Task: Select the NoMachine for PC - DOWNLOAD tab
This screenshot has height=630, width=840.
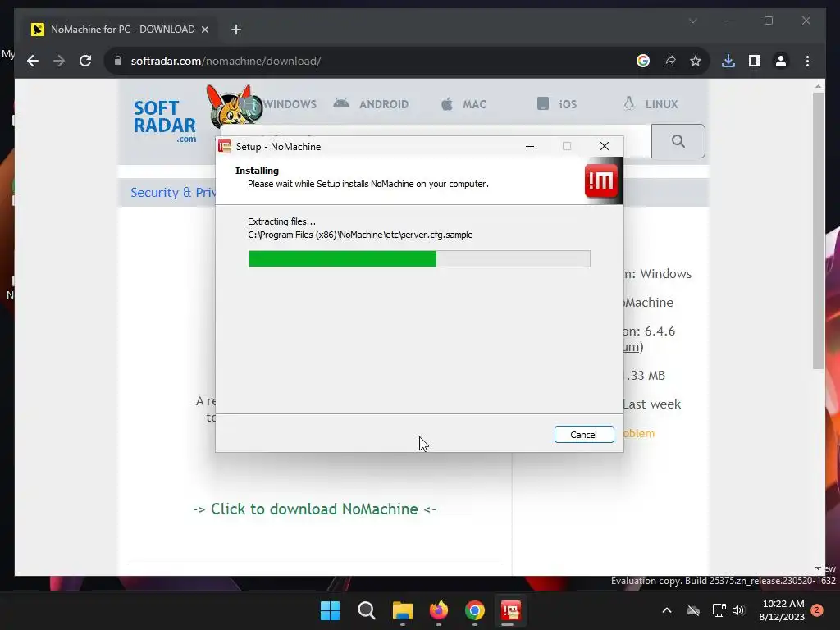Action: (x=121, y=30)
